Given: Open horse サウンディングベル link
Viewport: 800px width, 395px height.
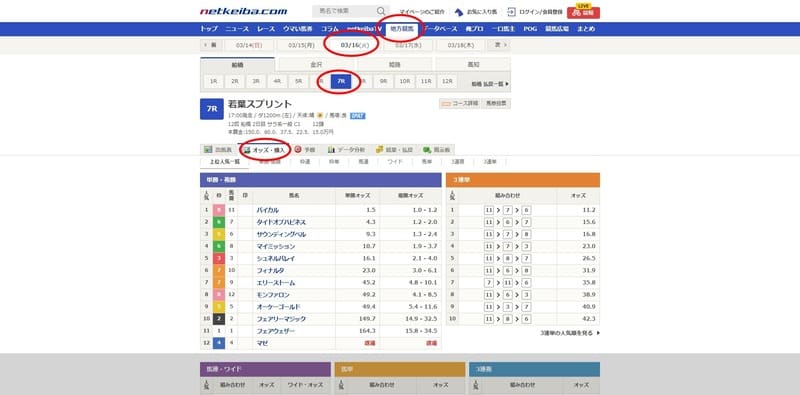Looking at the screenshot, I should pos(281,235).
